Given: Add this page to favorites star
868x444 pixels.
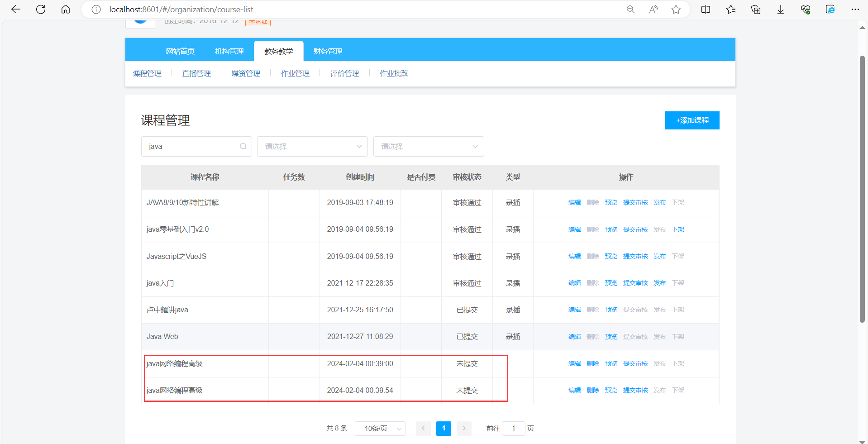Looking at the screenshot, I should [676, 10].
